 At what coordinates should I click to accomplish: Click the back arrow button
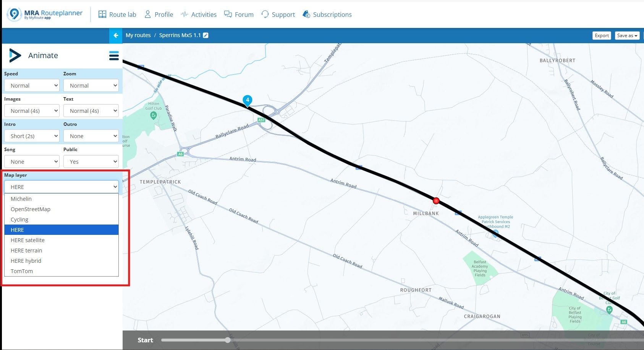116,35
